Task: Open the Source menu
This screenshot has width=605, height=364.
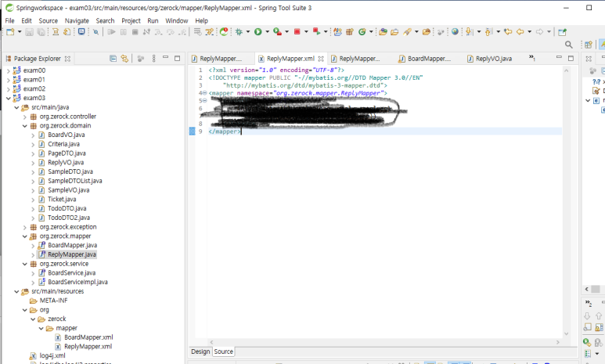Action: [49, 21]
